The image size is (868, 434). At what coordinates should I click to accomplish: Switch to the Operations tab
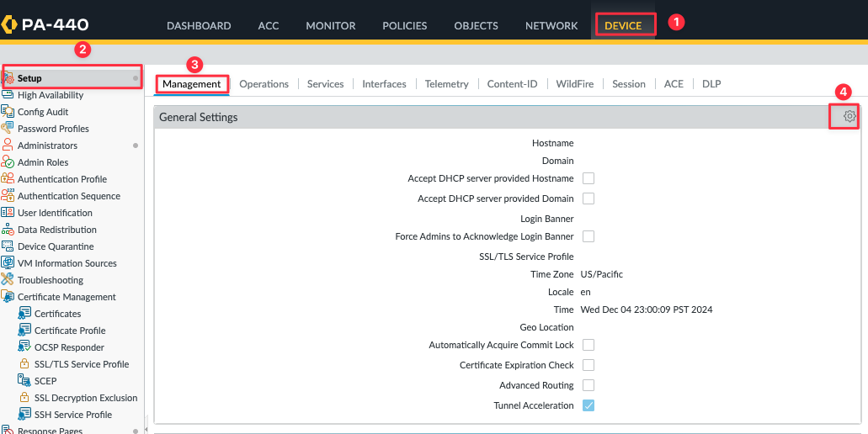[264, 84]
